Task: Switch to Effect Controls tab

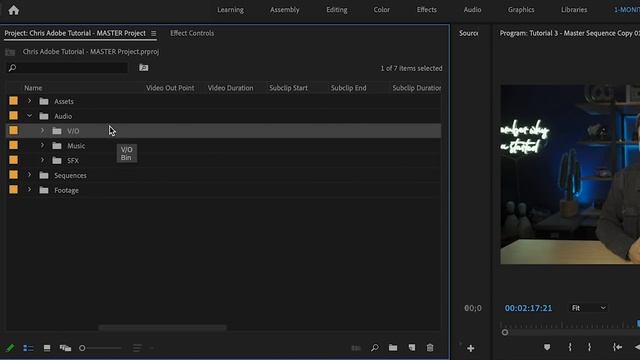Action: pos(192,33)
